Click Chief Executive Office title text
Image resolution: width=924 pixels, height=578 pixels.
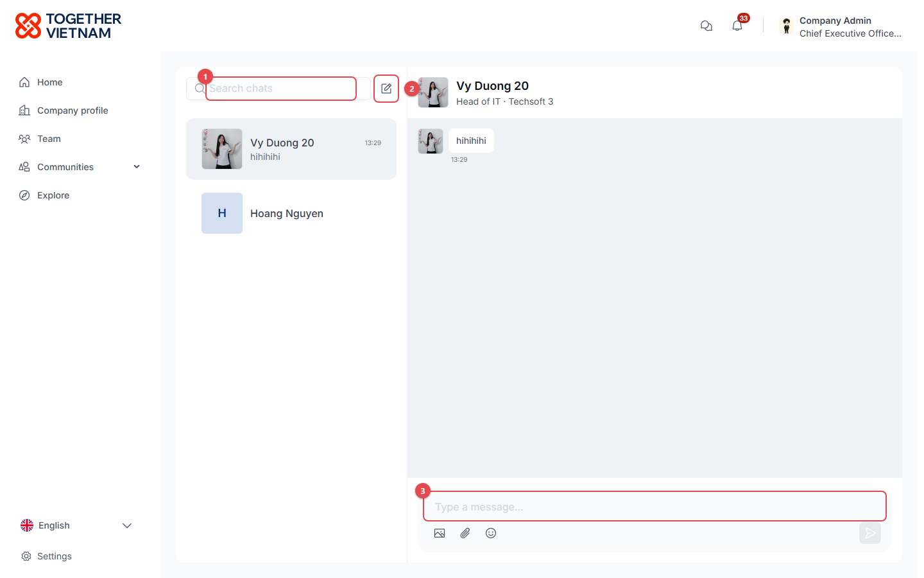click(850, 33)
